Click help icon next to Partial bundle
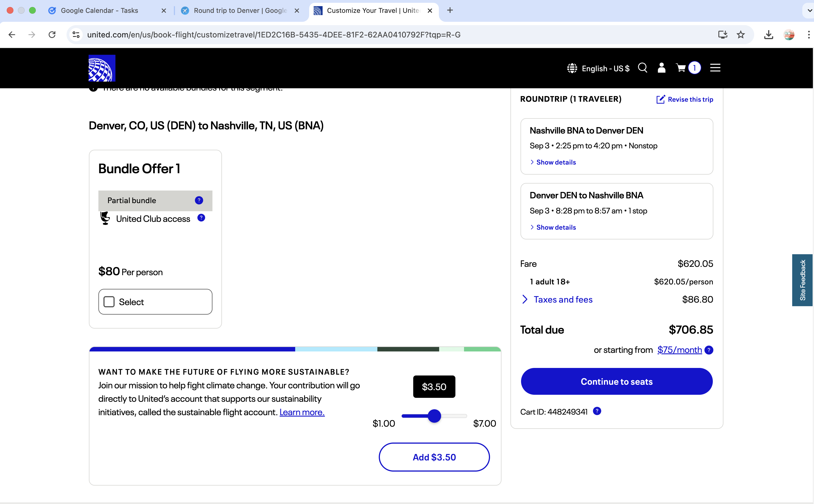 (x=199, y=200)
